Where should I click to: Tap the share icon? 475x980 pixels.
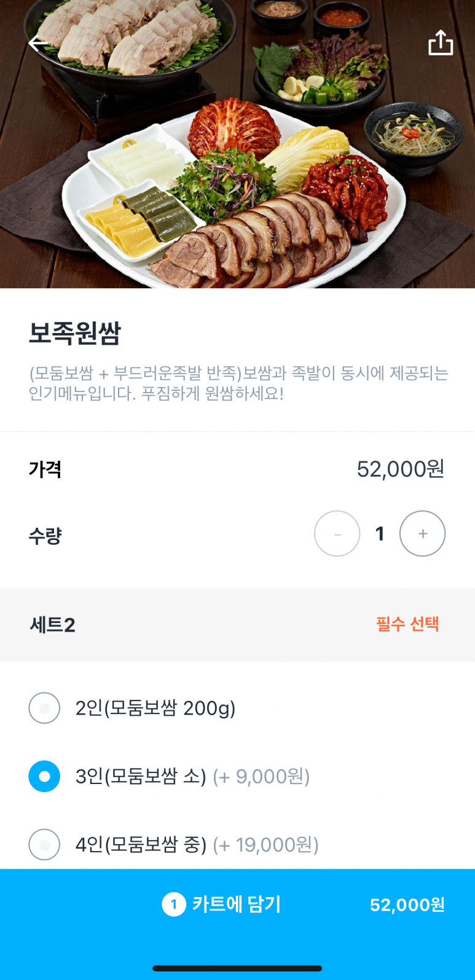point(440,43)
